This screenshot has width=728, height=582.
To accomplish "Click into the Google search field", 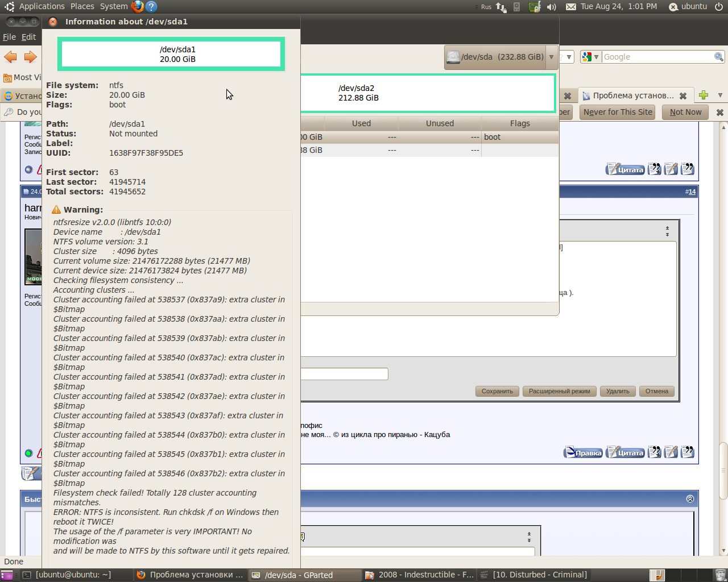I will coord(657,57).
